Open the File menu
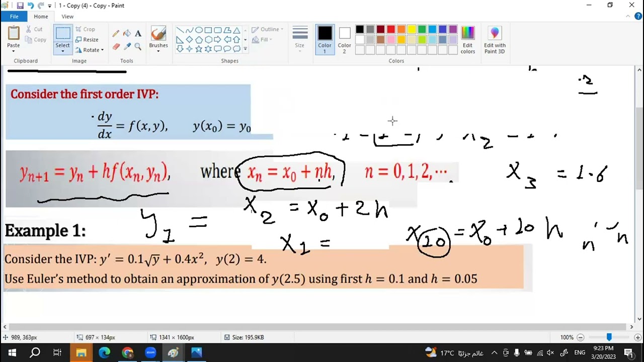The height and width of the screenshot is (362, 644). 14,17
